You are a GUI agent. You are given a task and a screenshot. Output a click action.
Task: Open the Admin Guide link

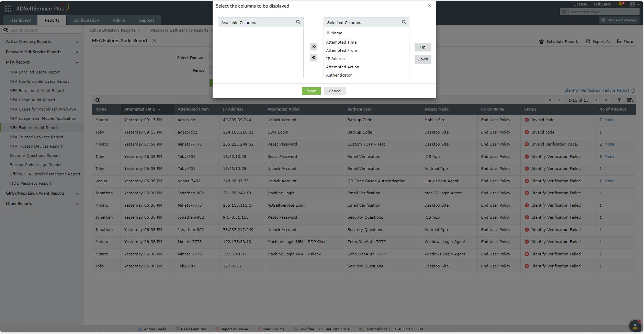click(152, 329)
